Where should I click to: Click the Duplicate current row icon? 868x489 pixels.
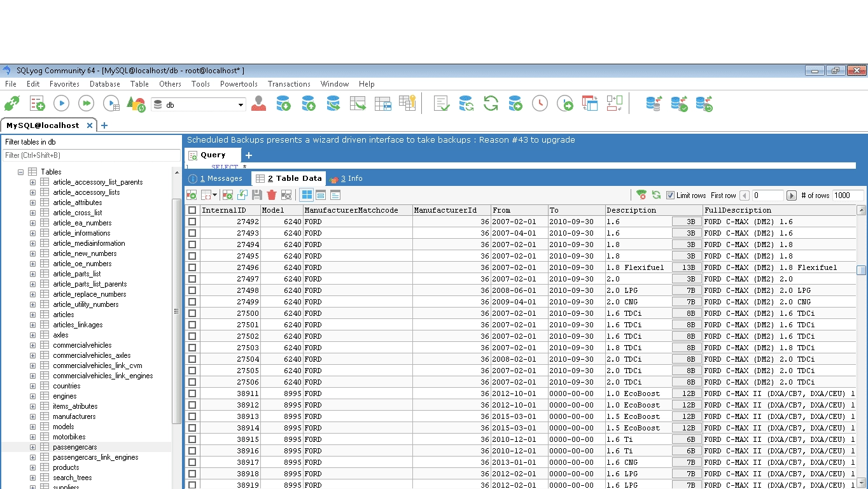(x=242, y=195)
